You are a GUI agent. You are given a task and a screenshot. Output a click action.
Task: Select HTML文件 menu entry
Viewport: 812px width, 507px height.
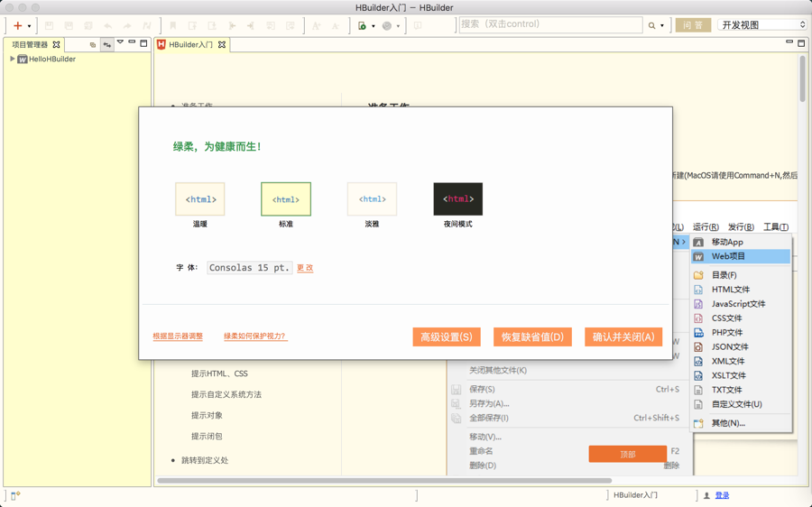741,290
